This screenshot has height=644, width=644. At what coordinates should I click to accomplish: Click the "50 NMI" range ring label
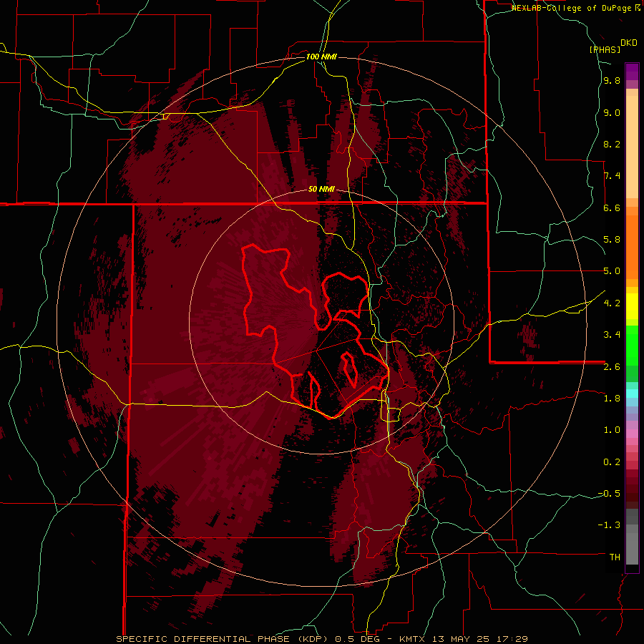pos(321,190)
